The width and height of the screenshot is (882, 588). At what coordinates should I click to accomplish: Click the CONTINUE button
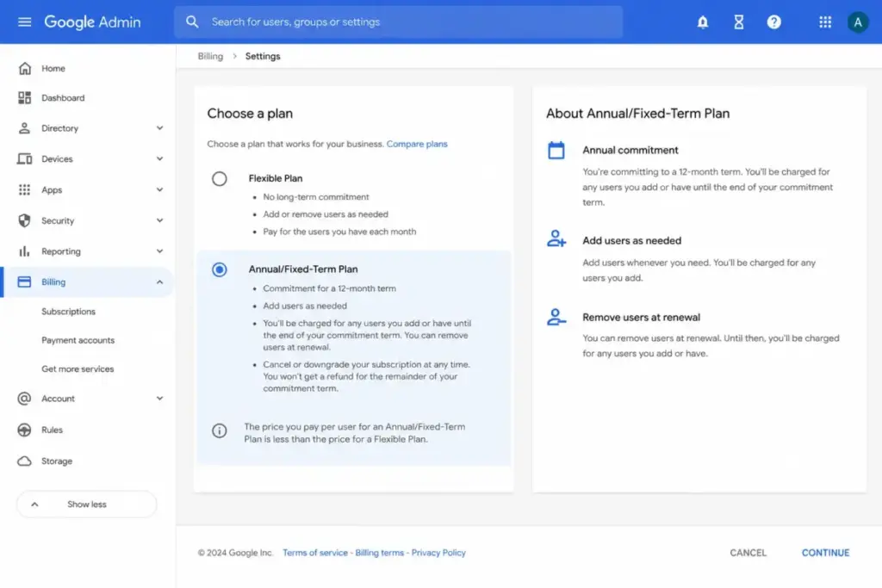(825, 553)
